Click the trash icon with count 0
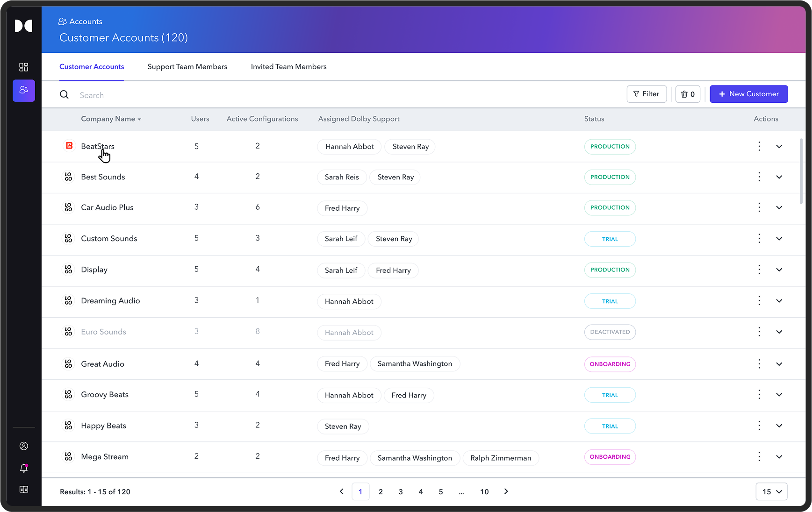The image size is (812, 512). [x=688, y=94]
